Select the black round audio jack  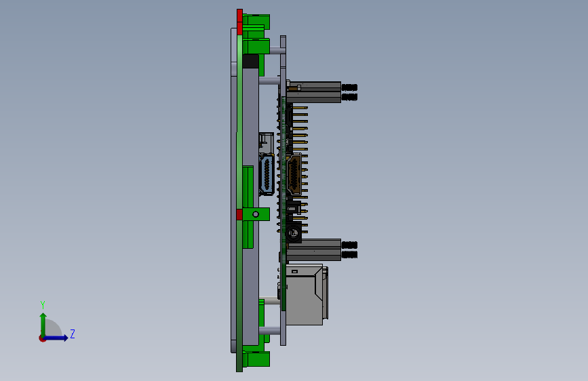point(294,233)
